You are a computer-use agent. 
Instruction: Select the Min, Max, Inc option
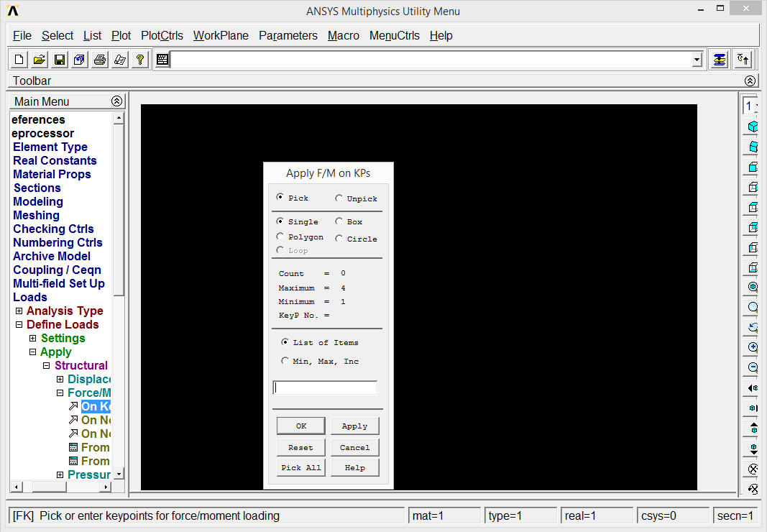coord(285,361)
